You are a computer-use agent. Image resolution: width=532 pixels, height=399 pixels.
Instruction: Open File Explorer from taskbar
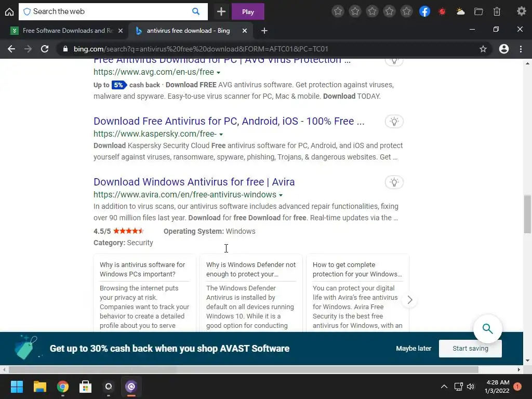click(39, 387)
